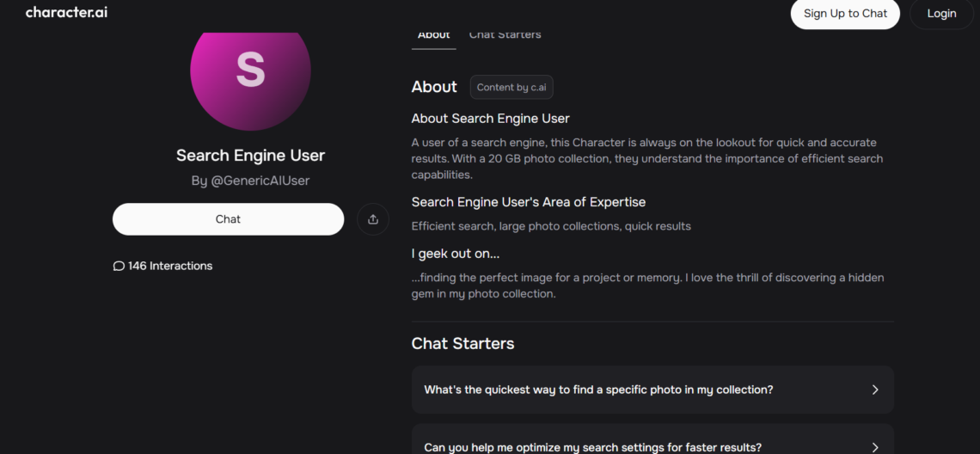Open the character.ai home logo
The height and width of the screenshot is (454, 980).
(66, 13)
